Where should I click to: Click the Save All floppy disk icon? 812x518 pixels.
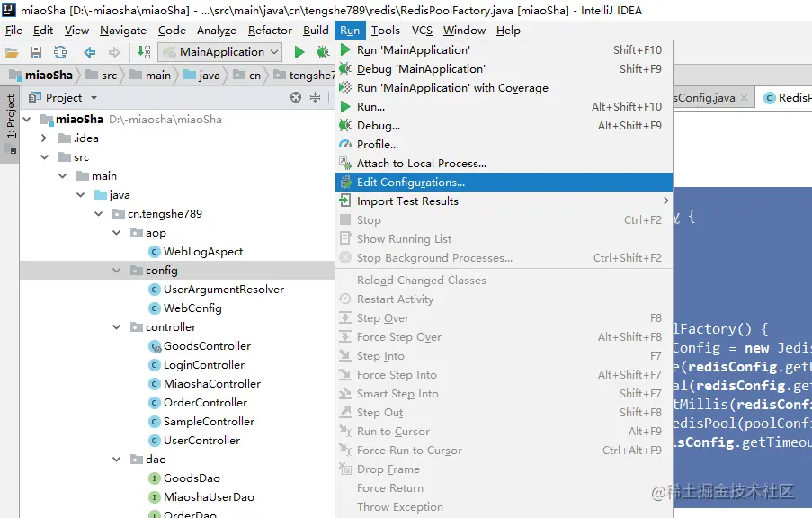[x=36, y=52]
